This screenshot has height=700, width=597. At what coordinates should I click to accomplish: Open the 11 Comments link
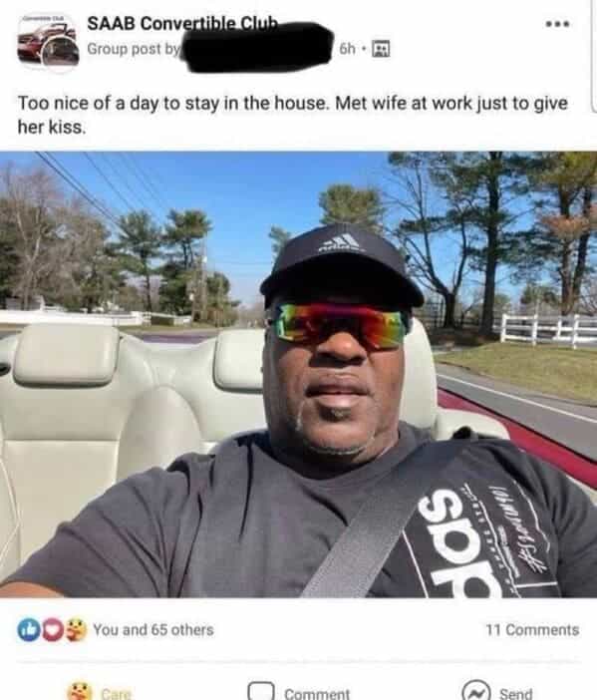coord(532,629)
